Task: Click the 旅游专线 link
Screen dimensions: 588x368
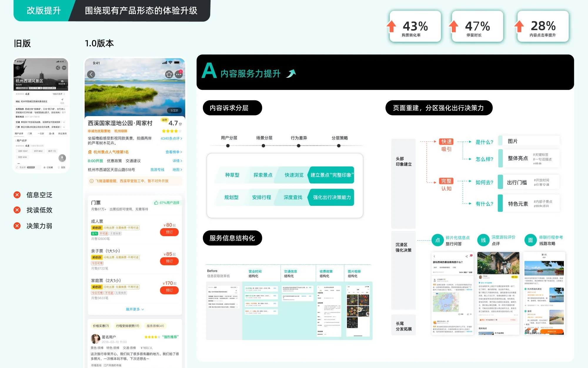Action: (x=157, y=170)
